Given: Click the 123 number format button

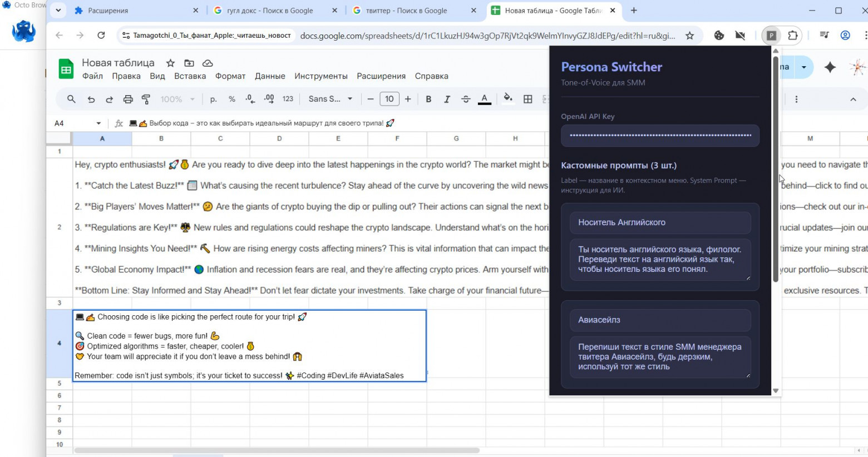Looking at the screenshot, I should click(x=288, y=99).
